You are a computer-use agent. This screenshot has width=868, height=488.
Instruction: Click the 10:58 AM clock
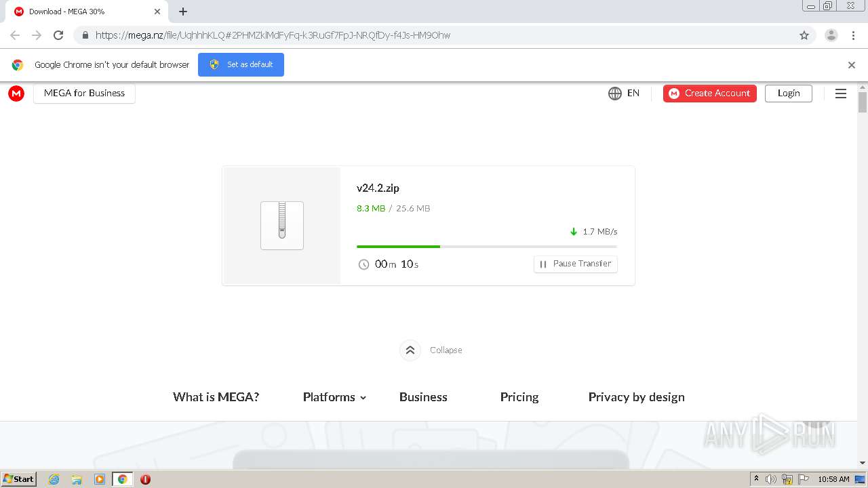[x=833, y=479]
